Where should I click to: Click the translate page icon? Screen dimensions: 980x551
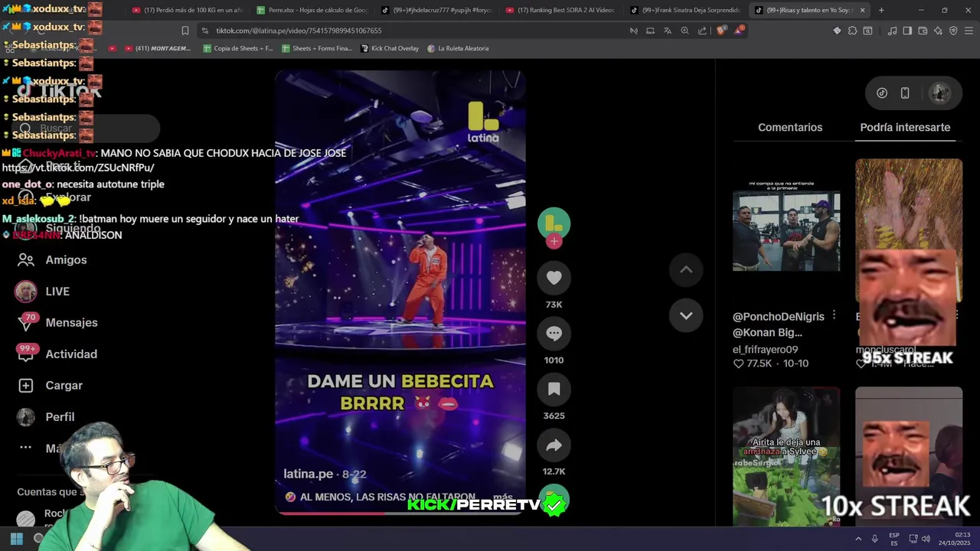point(667,31)
